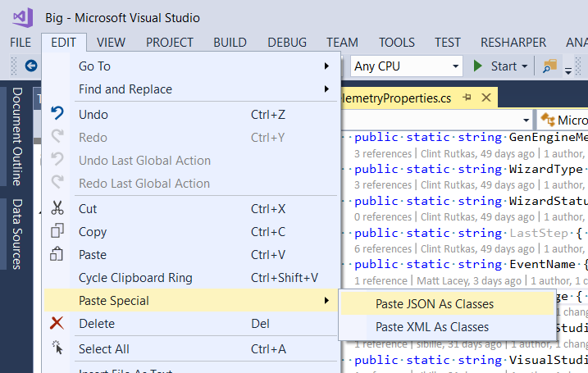Screen dimensions: 588x373
Task: Click the Select All cursor icon
Action: coord(57,348)
